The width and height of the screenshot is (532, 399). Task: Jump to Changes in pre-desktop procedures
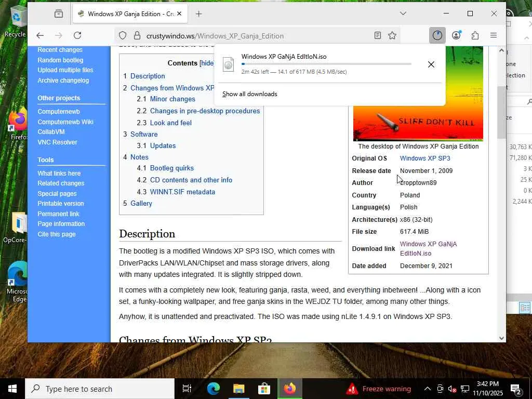click(205, 111)
